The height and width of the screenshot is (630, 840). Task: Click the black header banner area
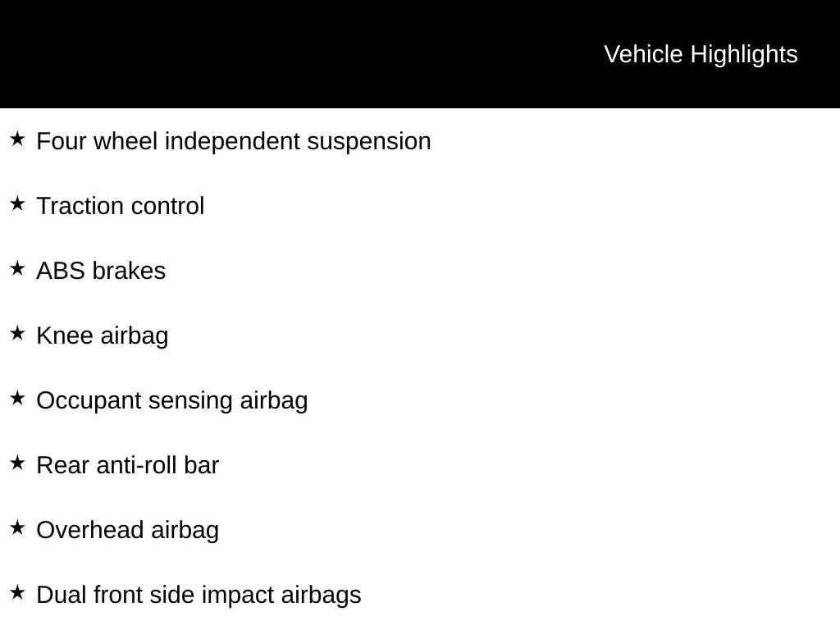(x=420, y=54)
